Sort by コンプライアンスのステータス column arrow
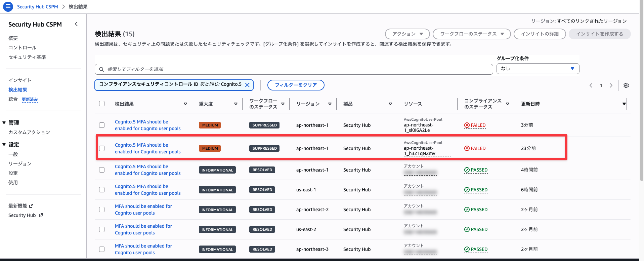 click(508, 104)
